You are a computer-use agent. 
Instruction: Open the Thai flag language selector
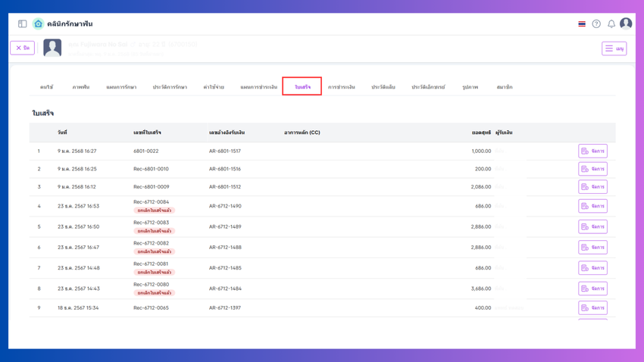coord(582,24)
